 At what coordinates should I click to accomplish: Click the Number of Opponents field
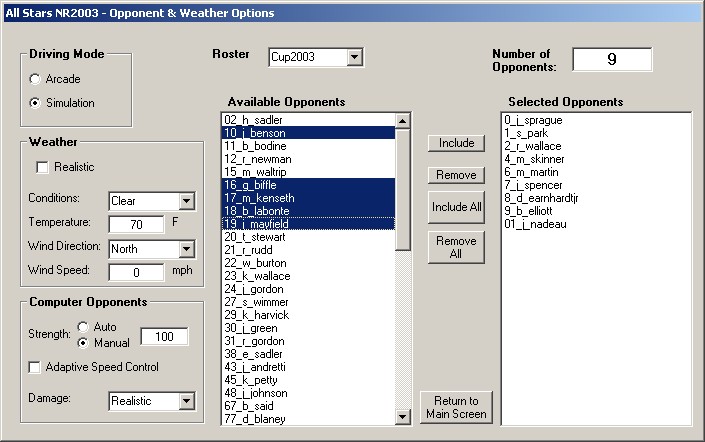[x=612, y=59]
